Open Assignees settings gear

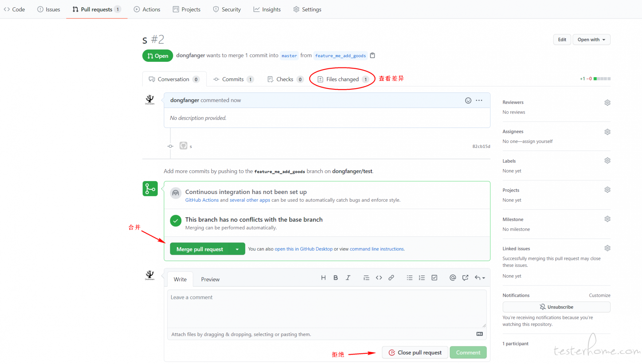(607, 132)
